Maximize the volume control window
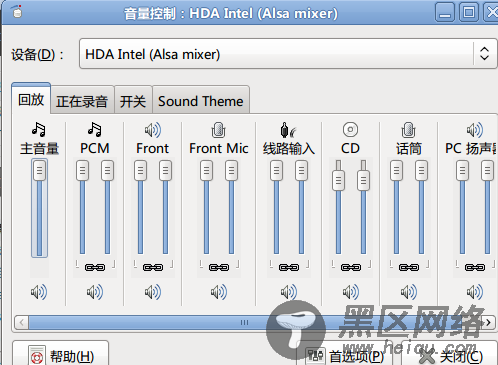This screenshot has width=498, height=365. coord(469,12)
